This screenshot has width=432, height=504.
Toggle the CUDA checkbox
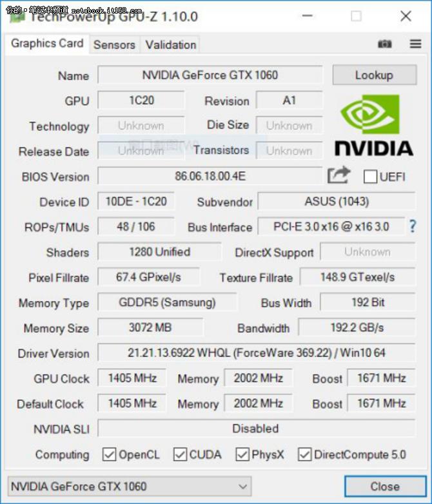[x=180, y=454]
